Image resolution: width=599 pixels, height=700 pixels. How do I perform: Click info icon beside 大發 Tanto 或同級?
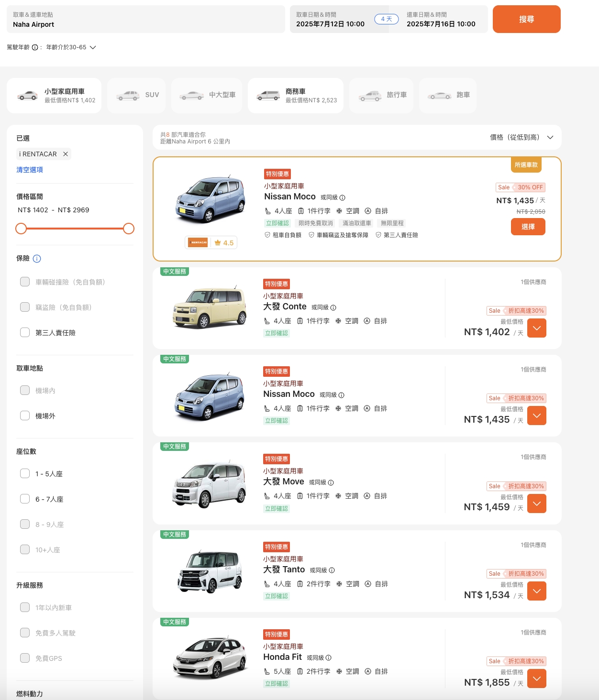[x=332, y=570]
